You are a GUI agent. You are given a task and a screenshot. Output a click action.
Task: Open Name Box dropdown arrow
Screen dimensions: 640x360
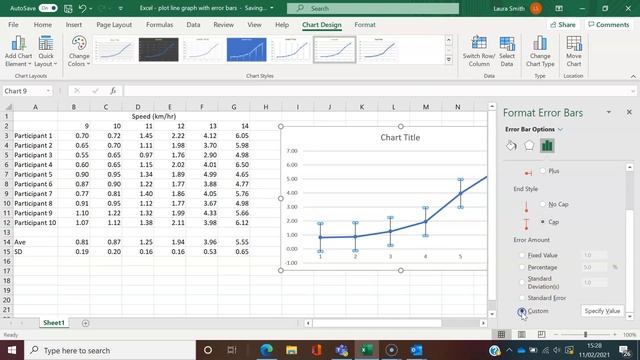point(48,91)
